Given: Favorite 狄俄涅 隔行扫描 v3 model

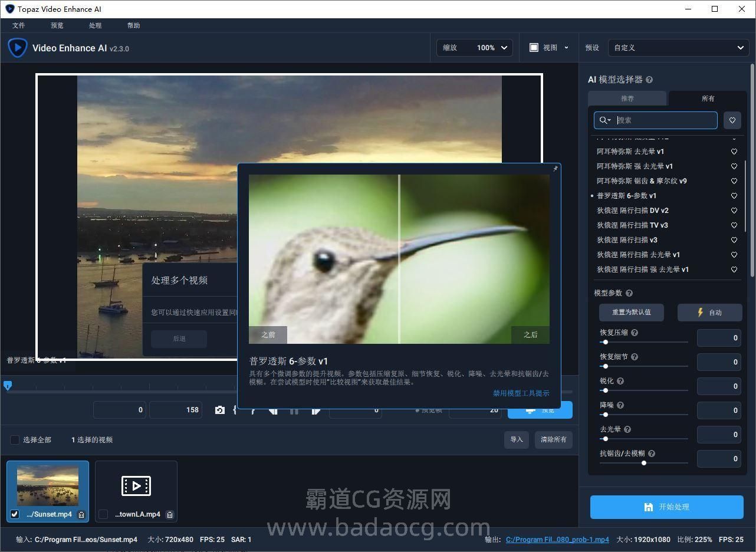Looking at the screenshot, I should coord(734,240).
